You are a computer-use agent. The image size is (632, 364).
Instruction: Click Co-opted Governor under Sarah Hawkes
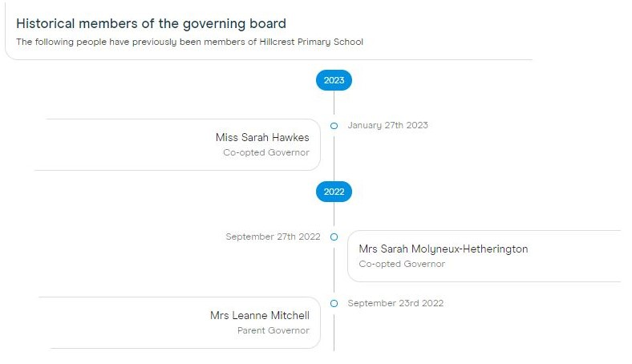coord(266,152)
